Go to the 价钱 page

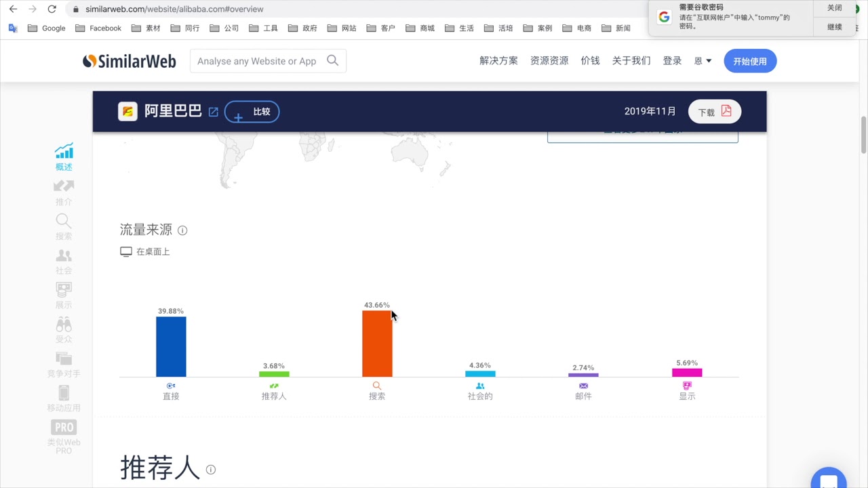(590, 61)
